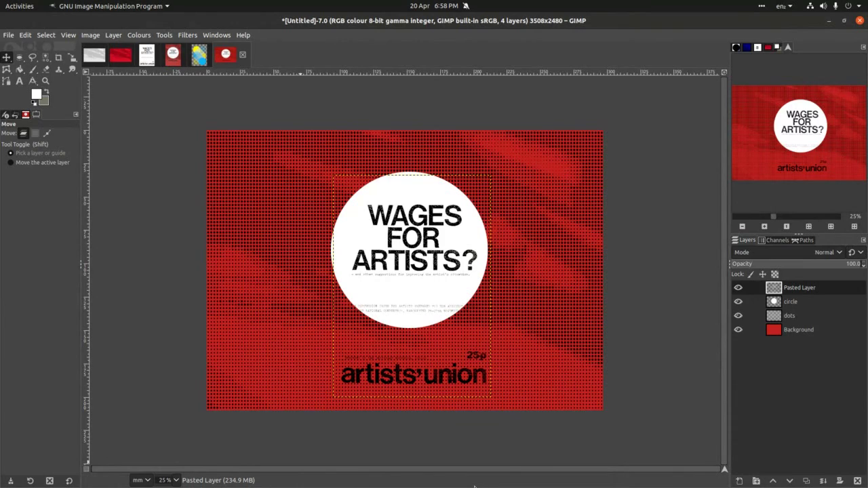Screen dimensions: 868x488
Task: Hide the circle layer with its eye icon
Action: click(x=738, y=302)
